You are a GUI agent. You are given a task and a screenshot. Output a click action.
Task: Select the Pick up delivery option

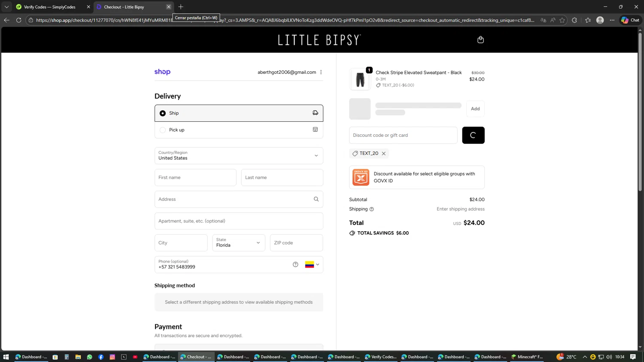pos(239,130)
